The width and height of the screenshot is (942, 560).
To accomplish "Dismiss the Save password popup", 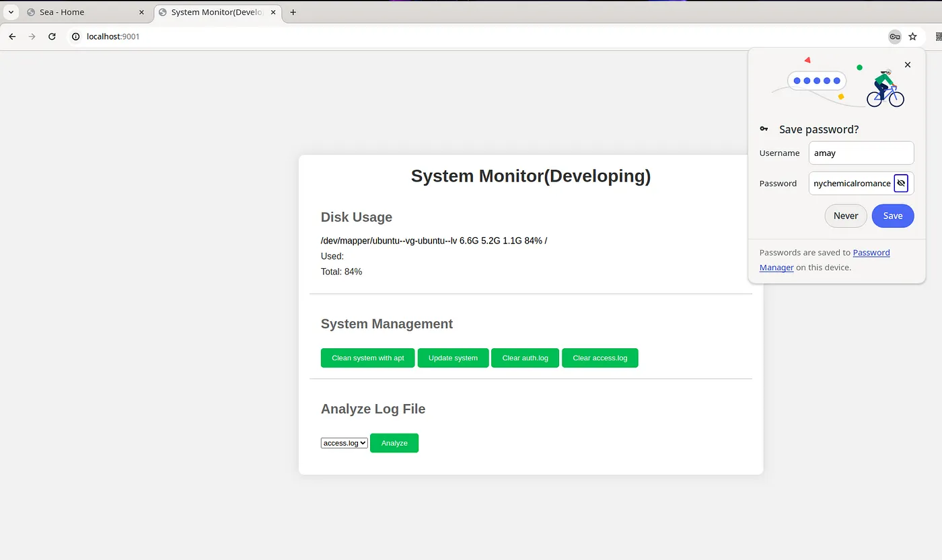I will click(x=908, y=65).
